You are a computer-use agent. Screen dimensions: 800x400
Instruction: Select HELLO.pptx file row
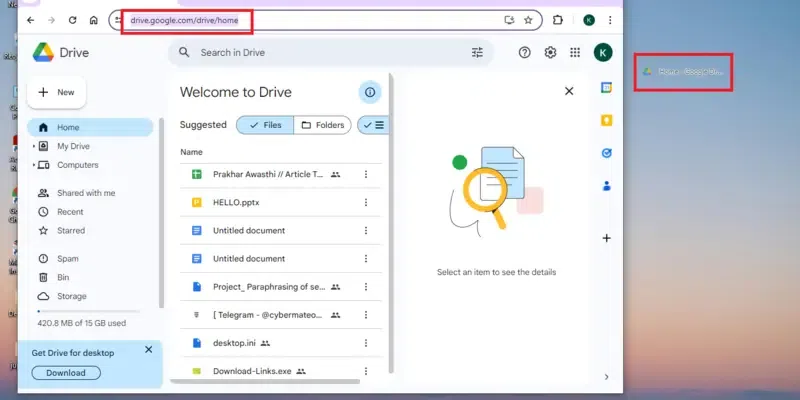coord(281,203)
